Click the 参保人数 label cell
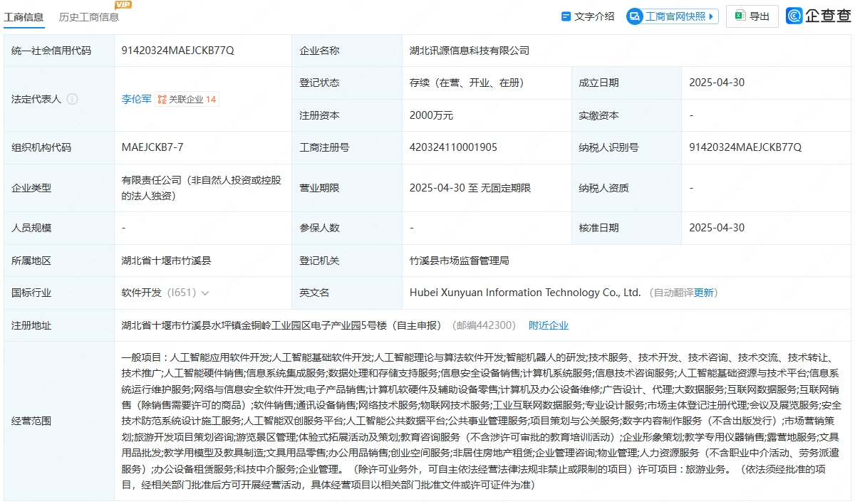 coord(346,228)
